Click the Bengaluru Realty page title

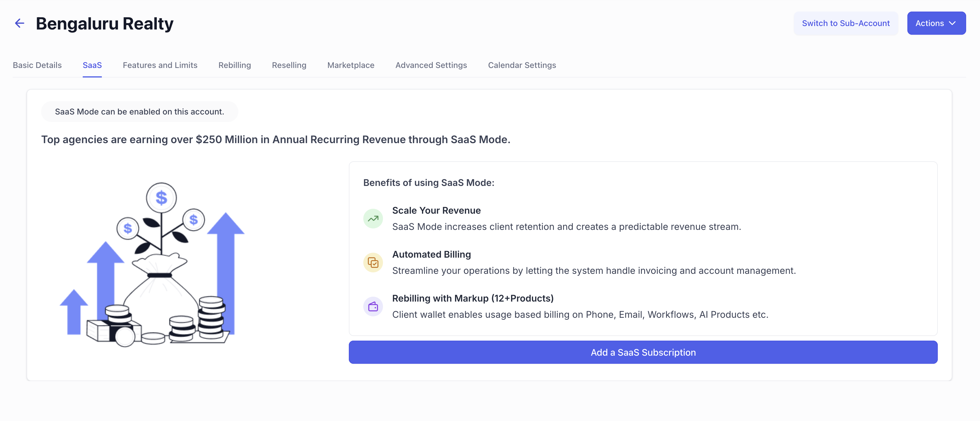[x=105, y=24]
